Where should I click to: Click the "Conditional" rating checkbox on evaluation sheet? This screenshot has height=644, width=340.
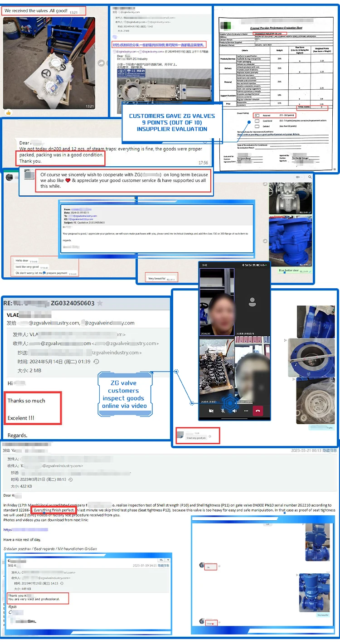tap(257, 121)
